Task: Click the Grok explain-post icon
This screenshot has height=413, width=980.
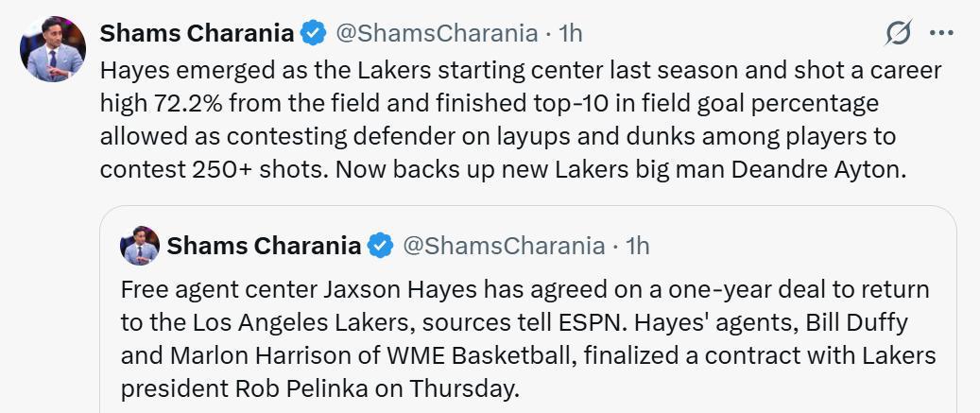Action: pos(899,33)
